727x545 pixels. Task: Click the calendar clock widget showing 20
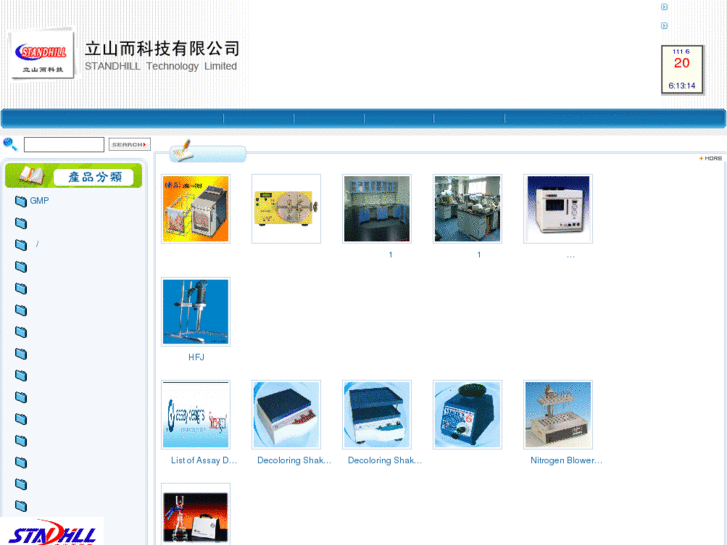coord(682,70)
